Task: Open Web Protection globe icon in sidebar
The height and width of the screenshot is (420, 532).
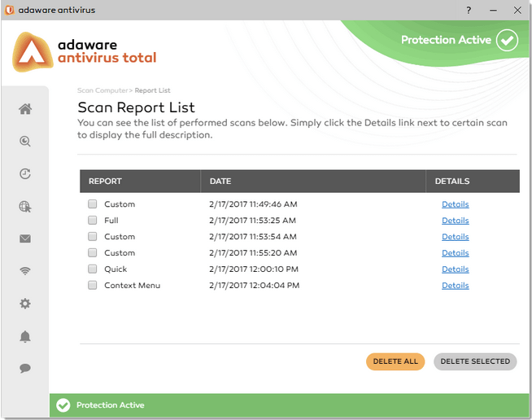Action: [25, 206]
